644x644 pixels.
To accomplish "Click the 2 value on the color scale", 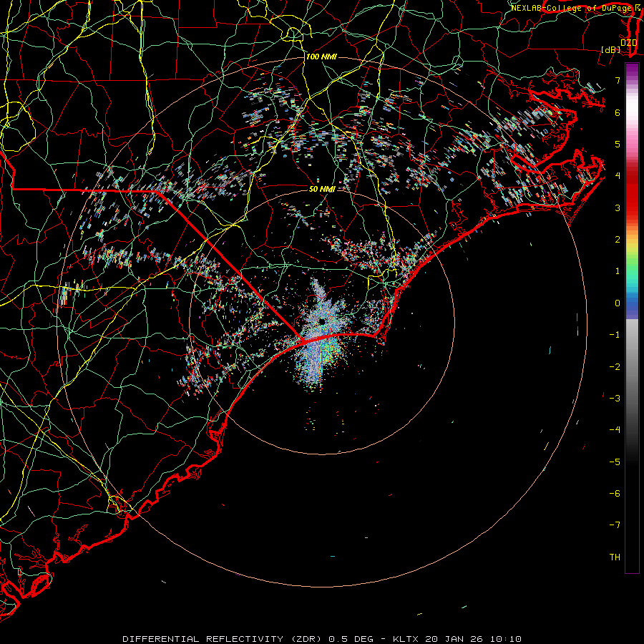I will 618,240.
